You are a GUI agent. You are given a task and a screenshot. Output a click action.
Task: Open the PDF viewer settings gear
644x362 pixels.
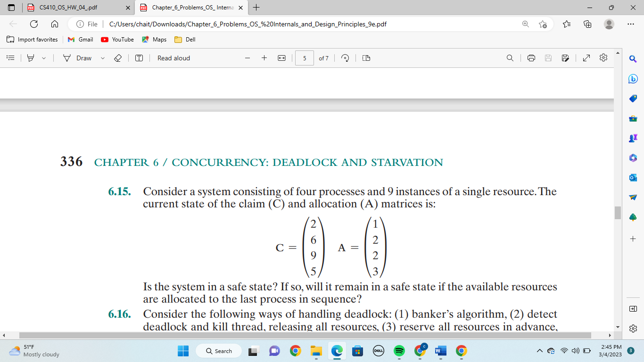pos(603,58)
